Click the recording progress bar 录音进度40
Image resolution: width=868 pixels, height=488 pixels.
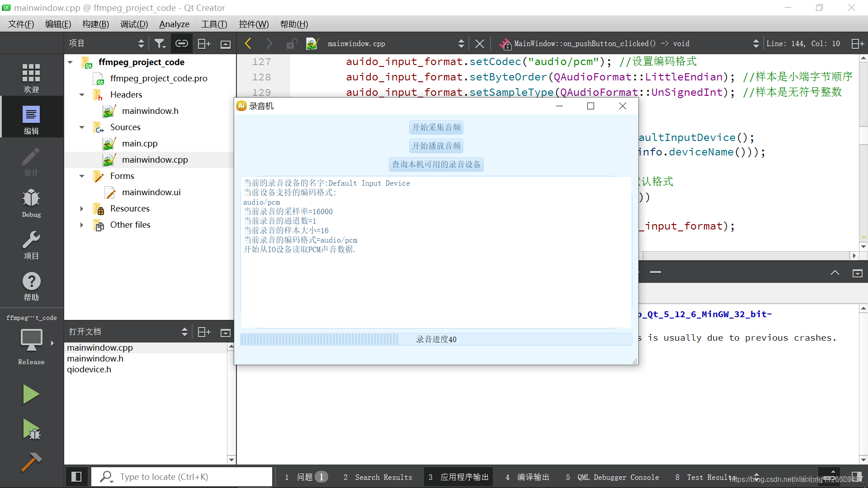coord(436,339)
